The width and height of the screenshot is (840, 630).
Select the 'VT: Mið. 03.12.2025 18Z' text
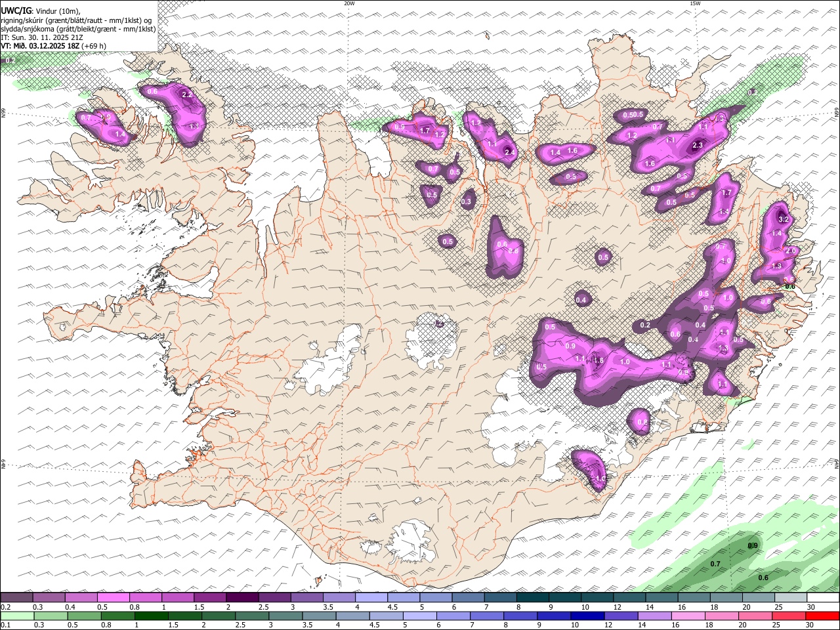pyautogui.click(x=41, y=46)
